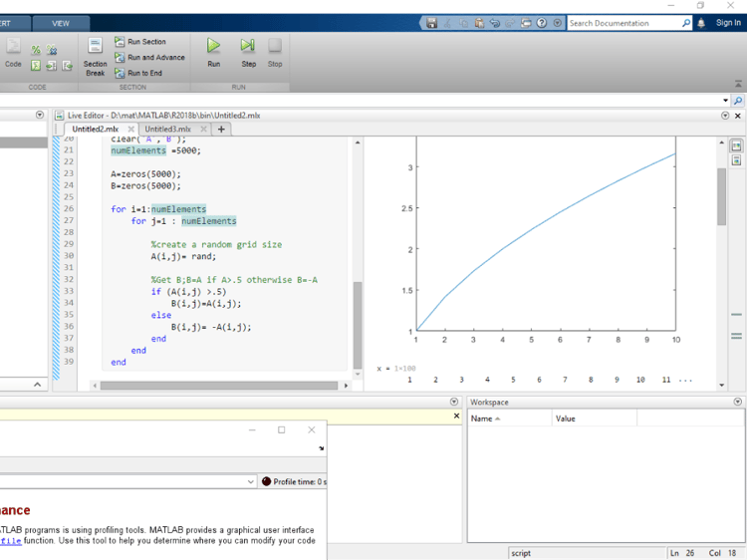This screenshot has height=560, width=747.
Task: Open Command Window panel actions dropdown
Action: pyautogui.click(x=454, y=402)
